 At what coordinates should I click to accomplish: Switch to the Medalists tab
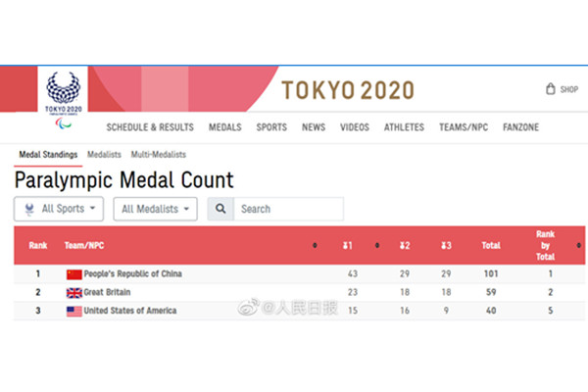click(104, 155)
